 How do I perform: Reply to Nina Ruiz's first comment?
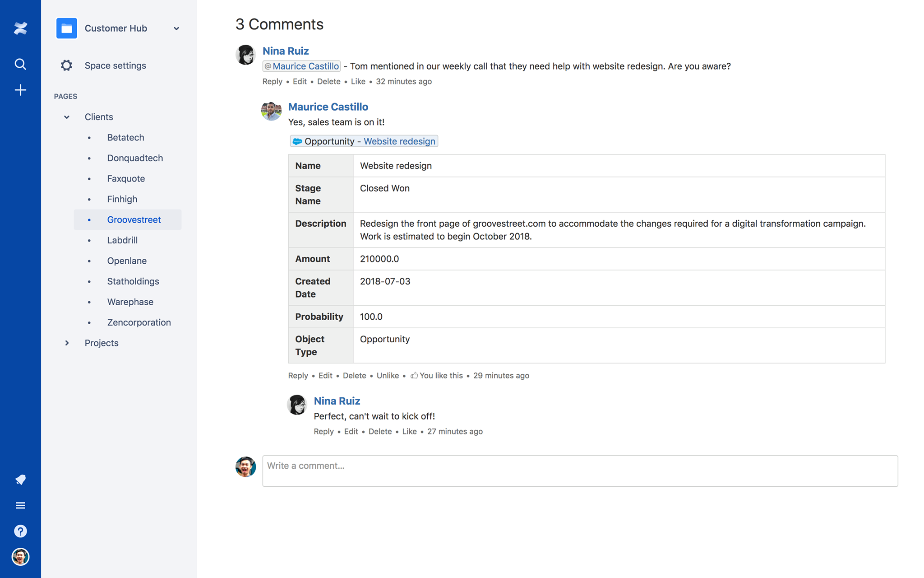click(x=272, y=81)
